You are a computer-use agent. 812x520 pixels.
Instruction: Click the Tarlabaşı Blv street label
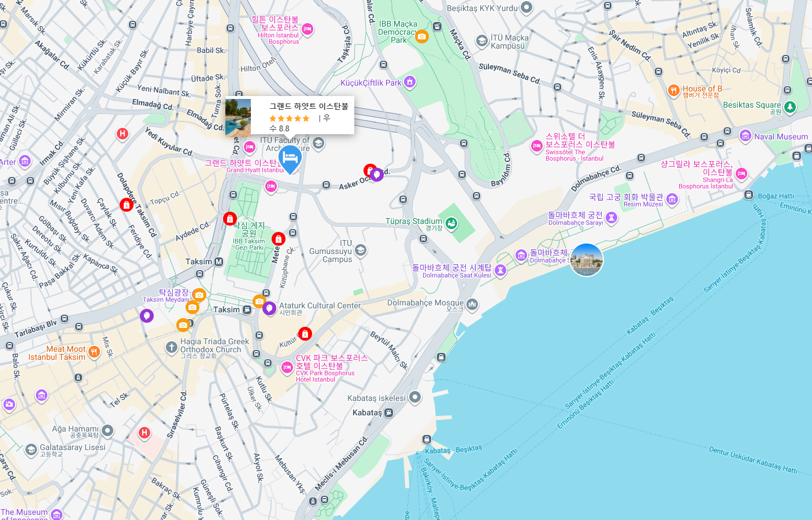pos(36,329)
